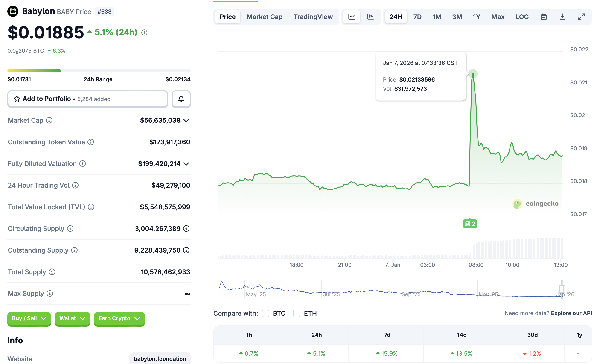Screen dimensions: 594x364
Task: Select the 7D time range
Action: coord(417,17)
